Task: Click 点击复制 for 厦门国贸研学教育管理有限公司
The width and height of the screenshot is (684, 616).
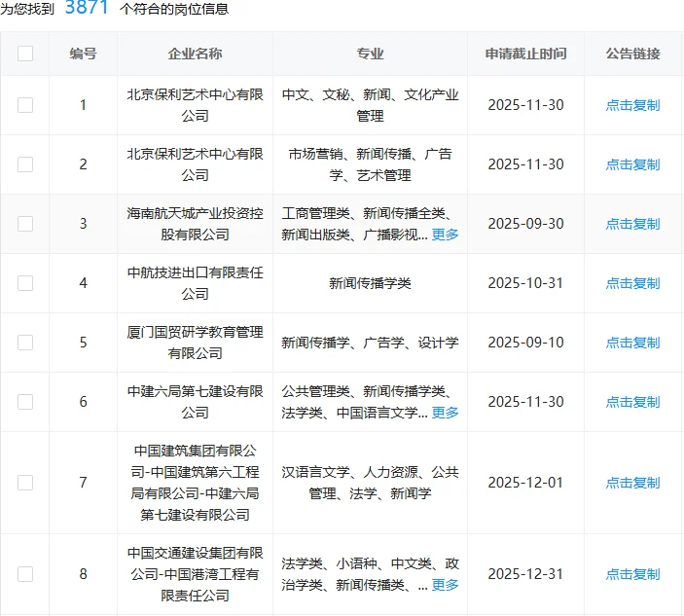Action: 632,343
